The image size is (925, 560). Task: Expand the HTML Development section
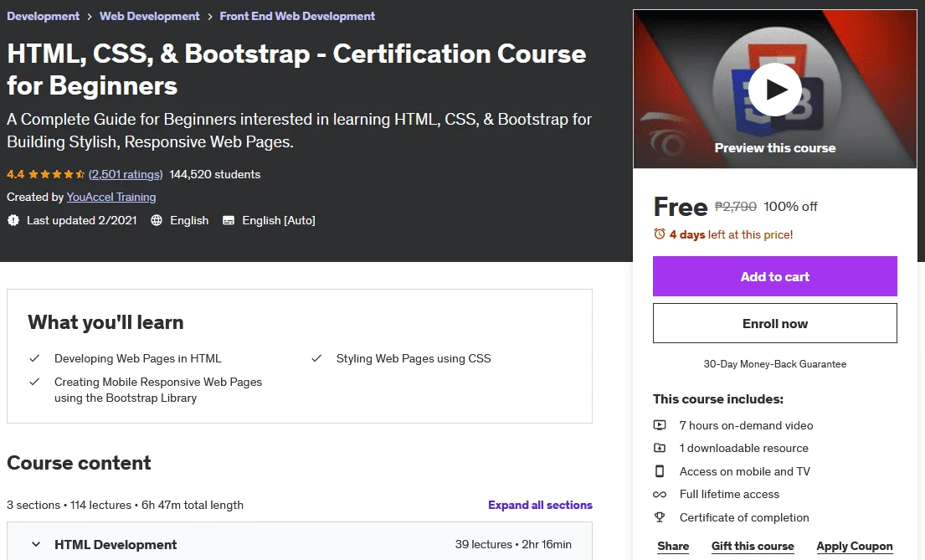point(300,544)
